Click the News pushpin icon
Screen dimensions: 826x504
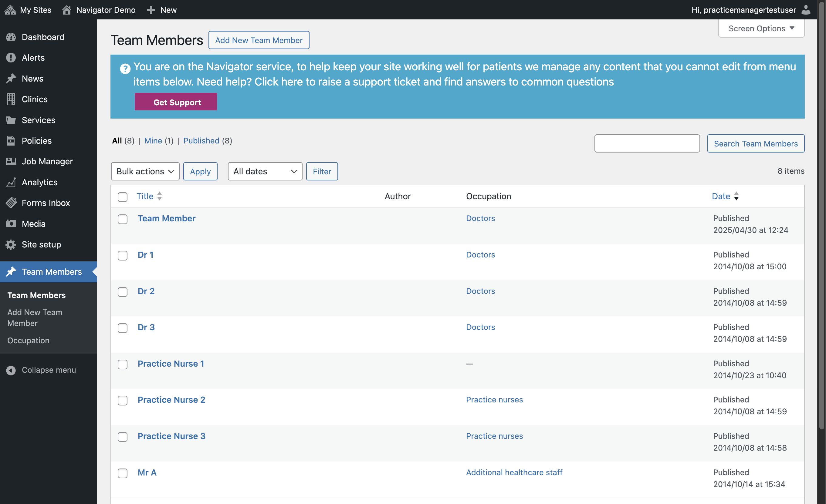pyautogui.click(x=11, y=79)
